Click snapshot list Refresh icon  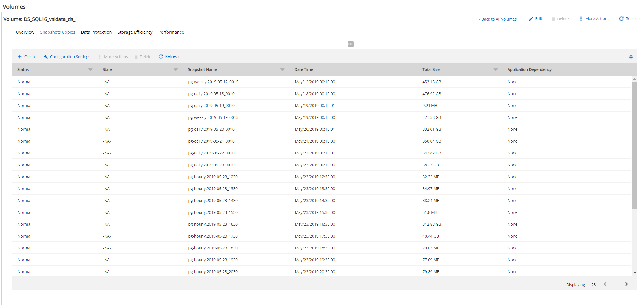(161, 56)
